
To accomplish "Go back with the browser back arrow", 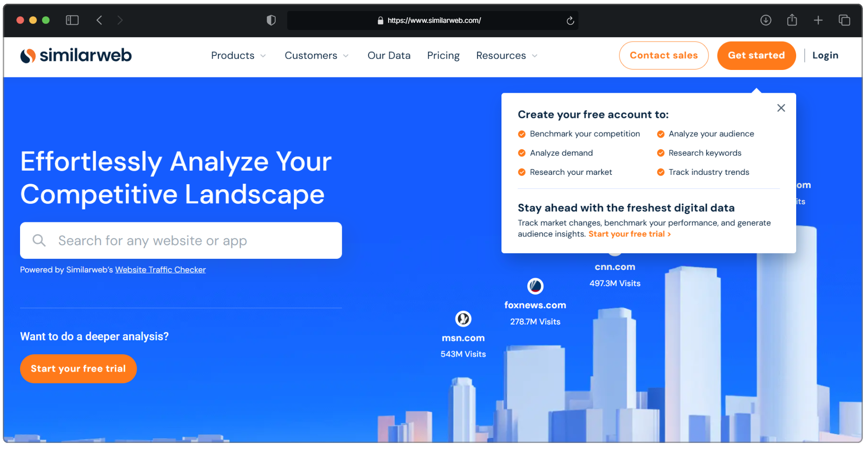I will click(99, 20).
